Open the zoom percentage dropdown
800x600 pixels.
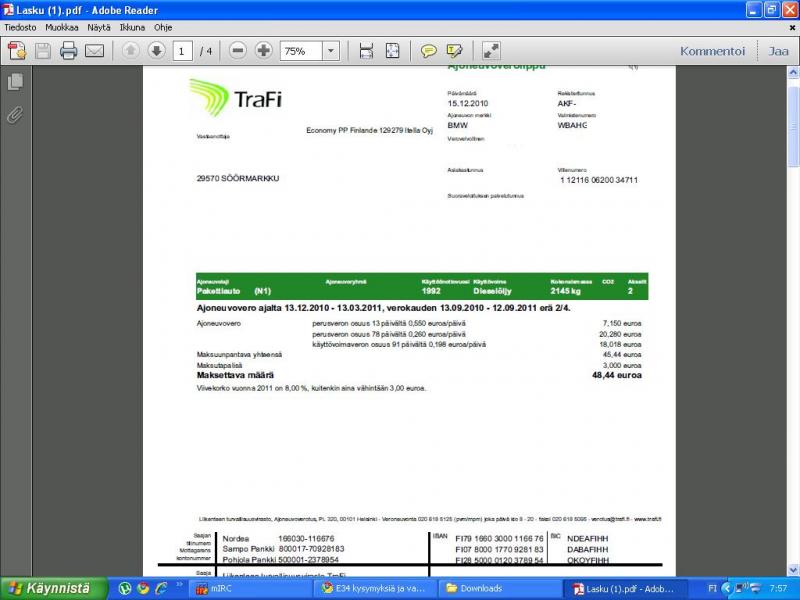pyautogui.click(x=331, y=51)
